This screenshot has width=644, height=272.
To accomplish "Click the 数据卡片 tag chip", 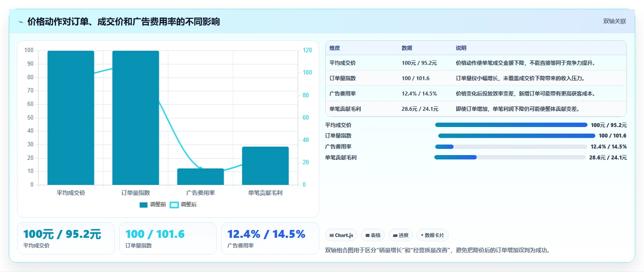I will click(x=432, y=235).
